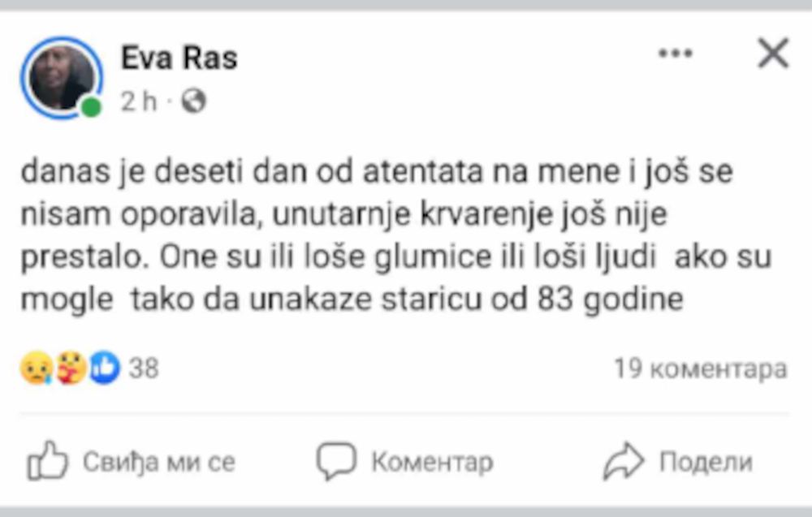Open the Eva Ras profile name link
812x517 pixels.
(179, 58)
